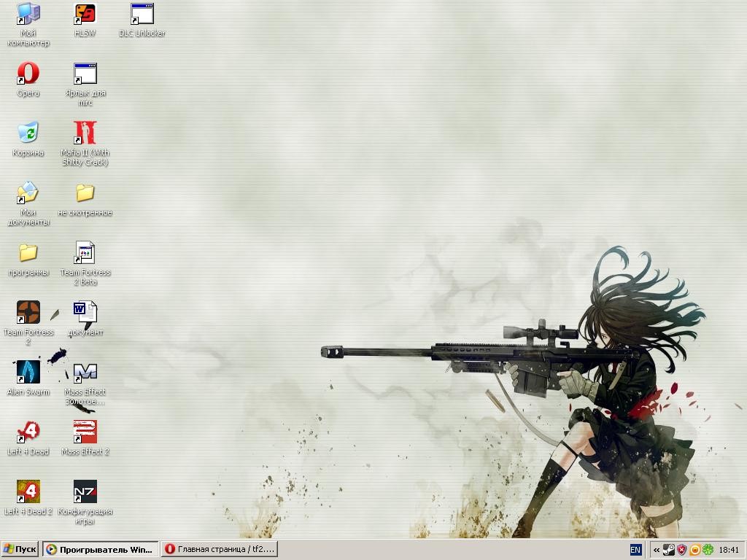
Task: Open the Пуск start menu
Action: pyautogui.click(x=20, y=550)
